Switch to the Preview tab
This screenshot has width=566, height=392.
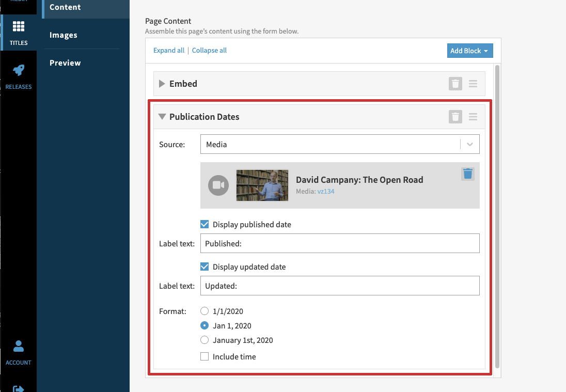65,63
